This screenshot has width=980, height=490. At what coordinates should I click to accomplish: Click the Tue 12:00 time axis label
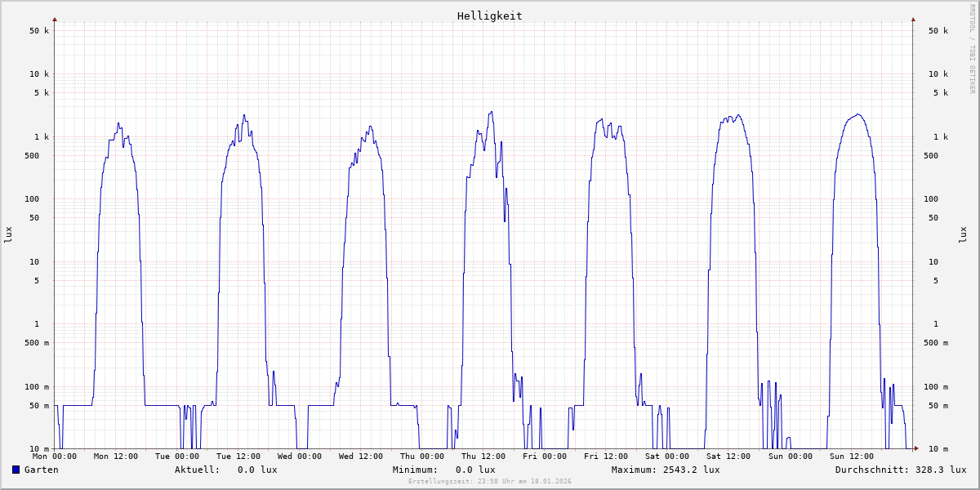click(x=238, y=457)
